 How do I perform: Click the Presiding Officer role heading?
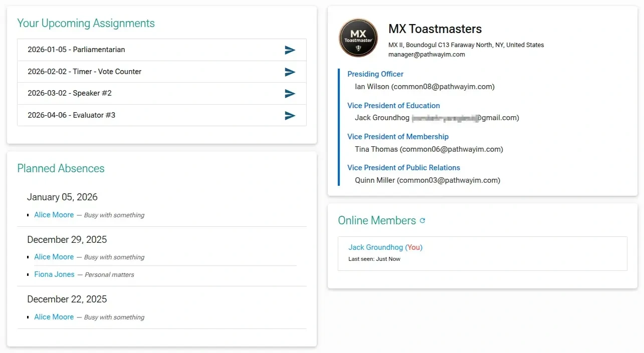pyautogui.click(x=375, y=74)
